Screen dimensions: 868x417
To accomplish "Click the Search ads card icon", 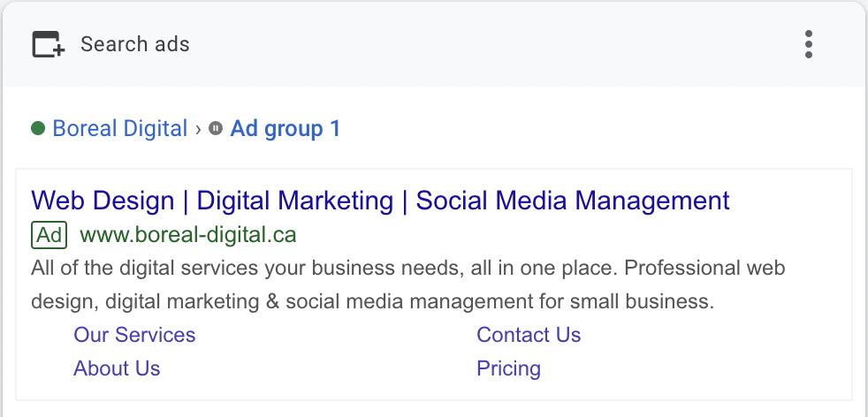I will click(x=49, y=44).
